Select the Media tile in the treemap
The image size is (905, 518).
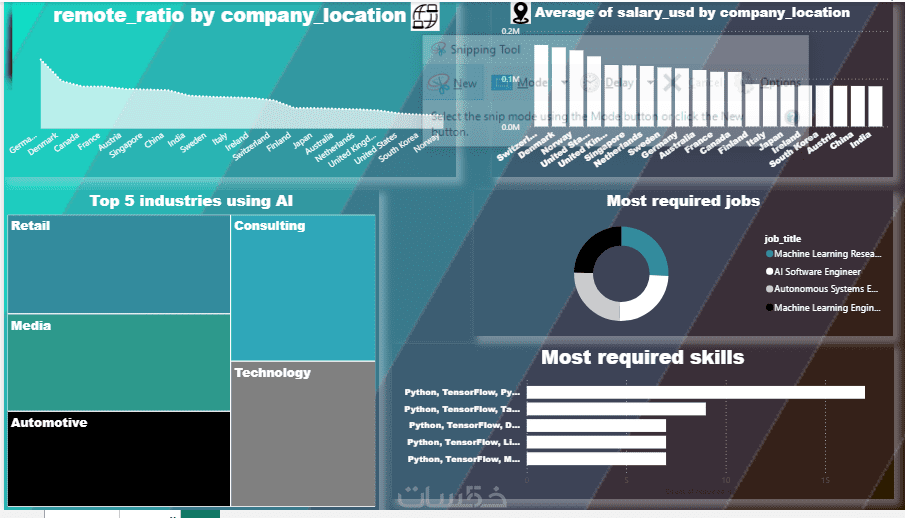pyautogui.click(x=119, y=363)
